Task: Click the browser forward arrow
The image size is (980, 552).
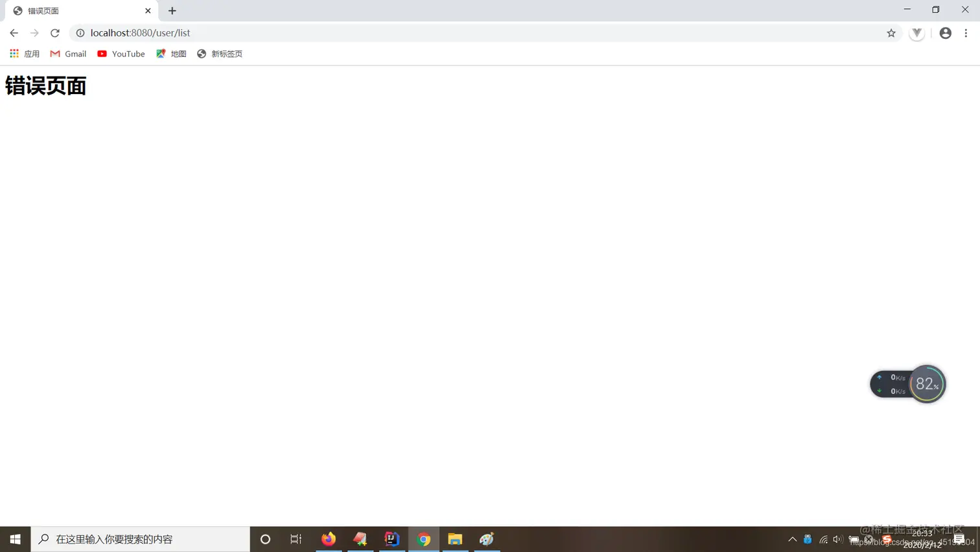Action: 34,33
